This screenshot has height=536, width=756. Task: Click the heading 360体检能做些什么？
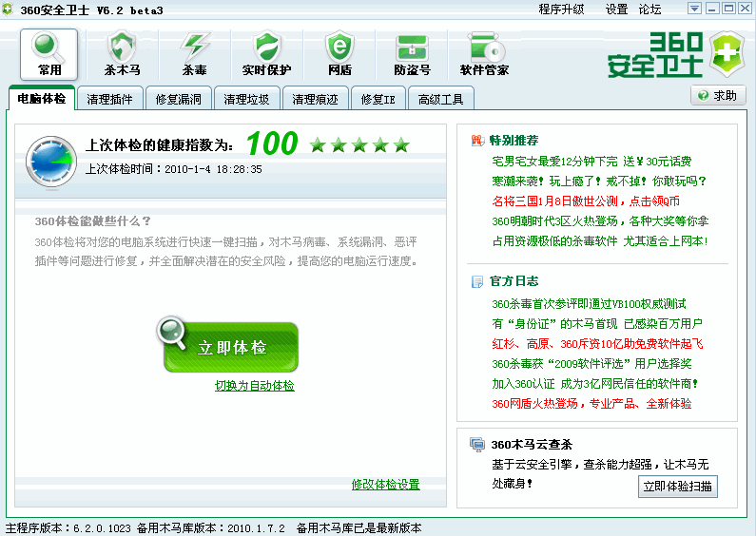pyautogui.click(x=92, y=221)
